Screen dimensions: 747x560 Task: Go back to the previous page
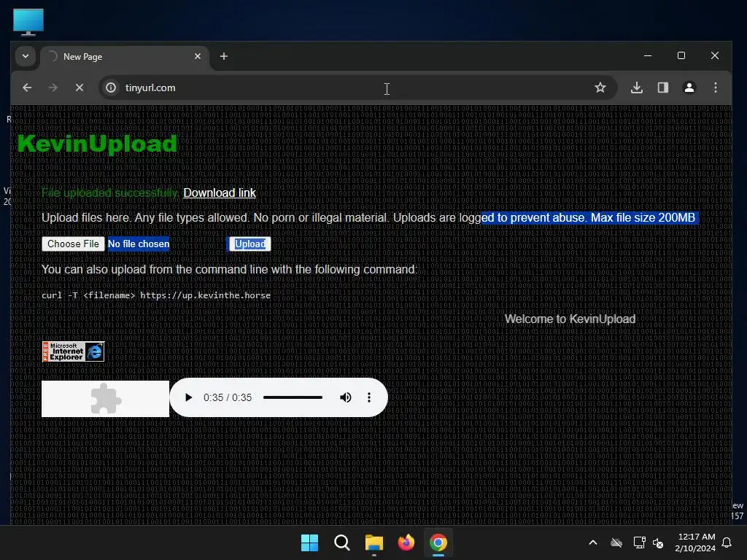coord(27,87)
